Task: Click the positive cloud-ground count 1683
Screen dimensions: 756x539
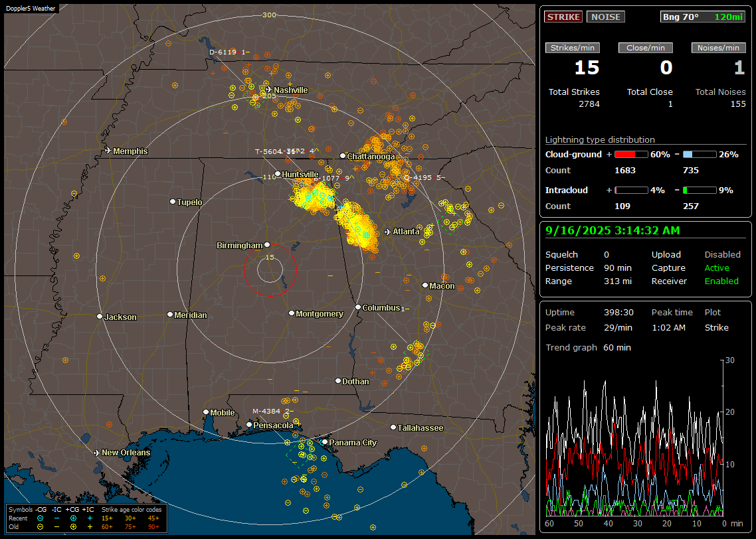Action: [625, 171]
